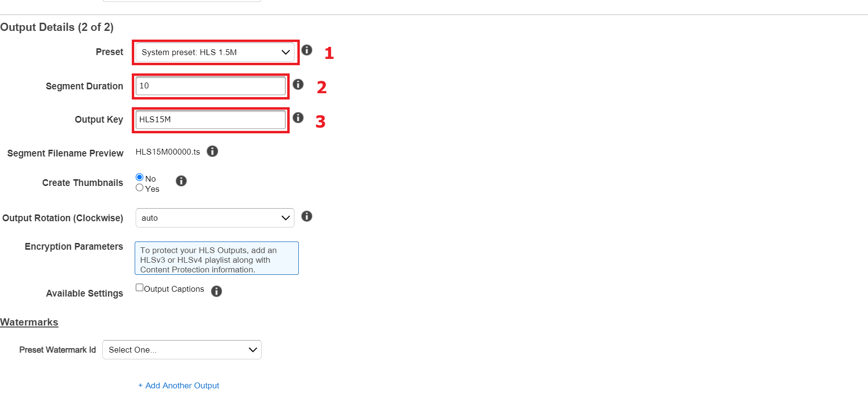
Task: Click the HLS15M00000.ts filename preview text
Action: point(168,152)
